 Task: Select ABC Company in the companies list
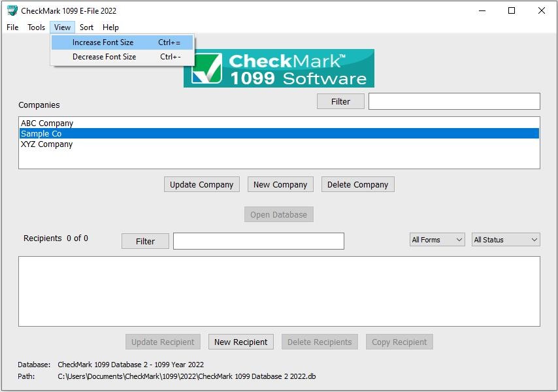47,123
